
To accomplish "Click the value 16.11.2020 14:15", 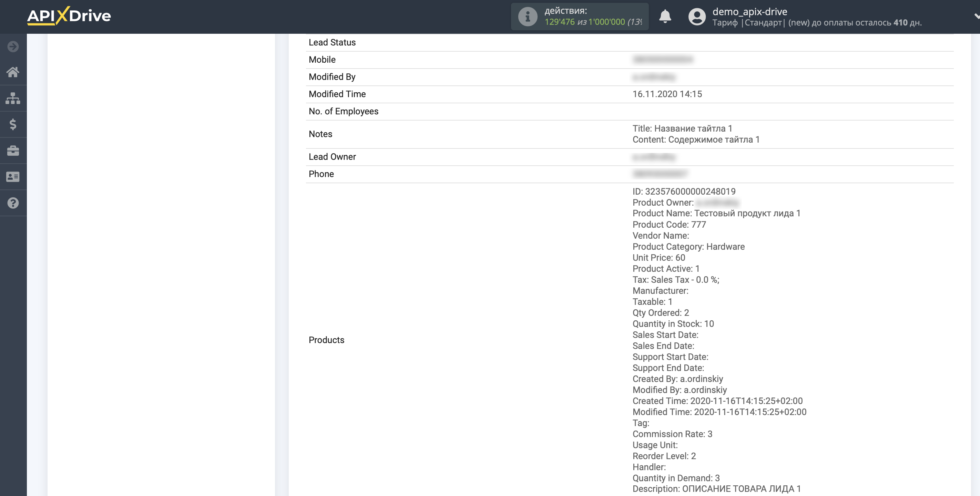I will [667, 94].
